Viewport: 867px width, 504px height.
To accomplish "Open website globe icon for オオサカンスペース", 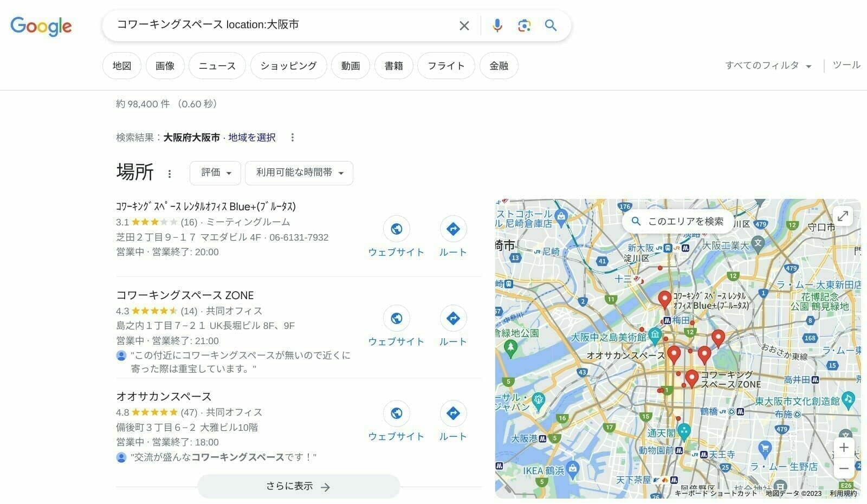I will [397, 413].
